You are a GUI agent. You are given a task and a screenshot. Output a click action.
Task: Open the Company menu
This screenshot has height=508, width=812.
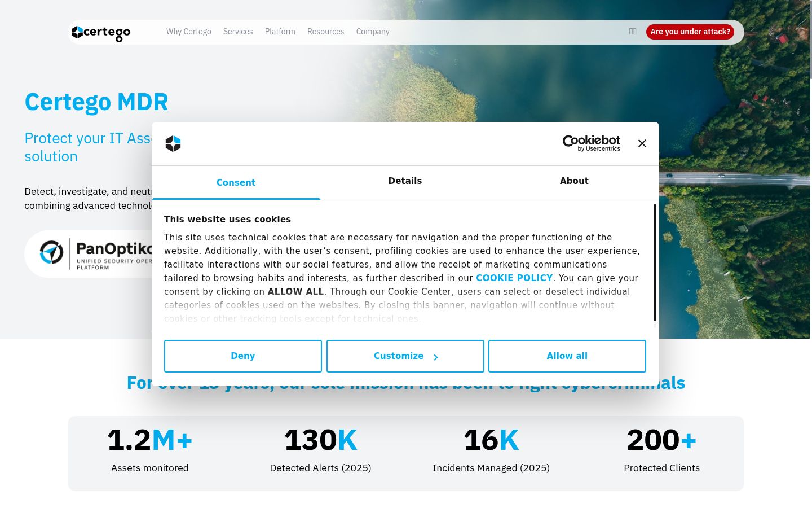click(x=373, y=32)
